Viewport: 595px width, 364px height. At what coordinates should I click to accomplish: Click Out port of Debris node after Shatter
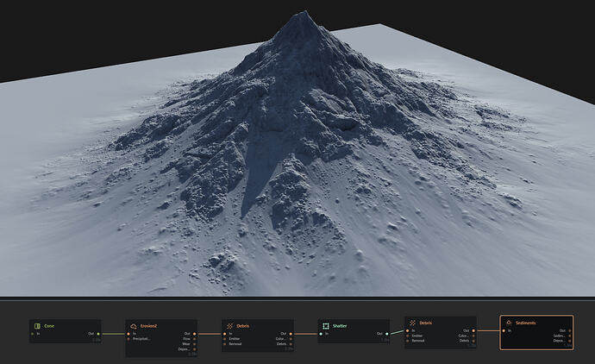473,331
